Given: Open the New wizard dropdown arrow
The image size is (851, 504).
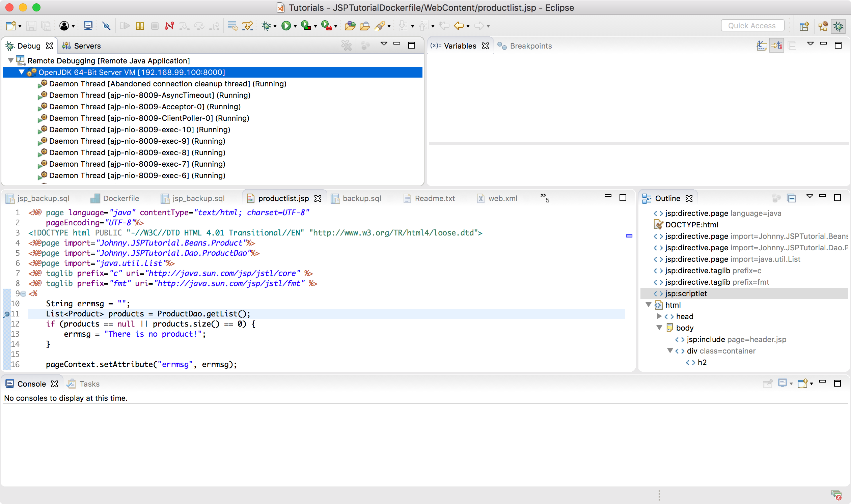Looking at the screenshot, I should point(20,26).
